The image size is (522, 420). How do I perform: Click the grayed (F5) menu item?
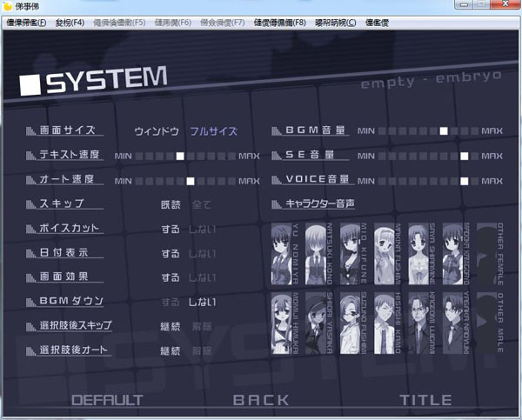(x=119, y=23)
